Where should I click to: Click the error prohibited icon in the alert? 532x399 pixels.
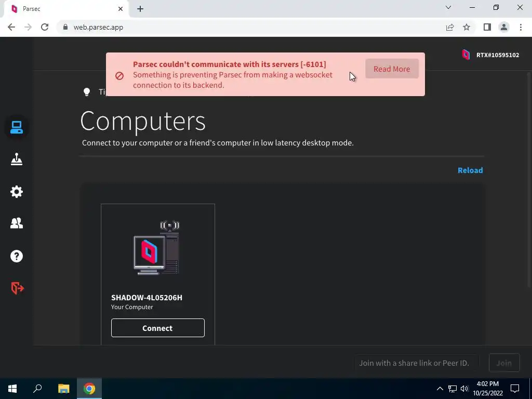pyautogui.click(x=119, y=76)
